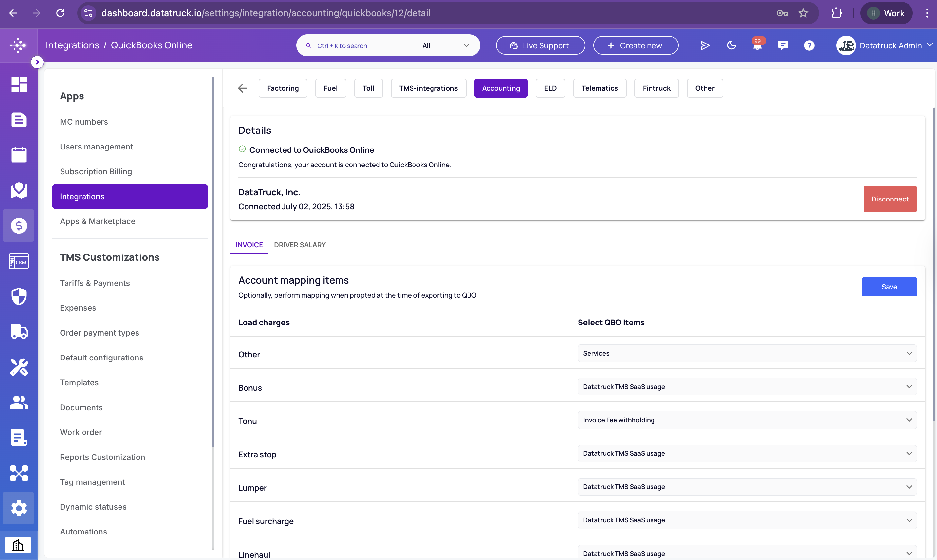
Task: Open the map pin icon in sidebar
Action: point(19,190)
